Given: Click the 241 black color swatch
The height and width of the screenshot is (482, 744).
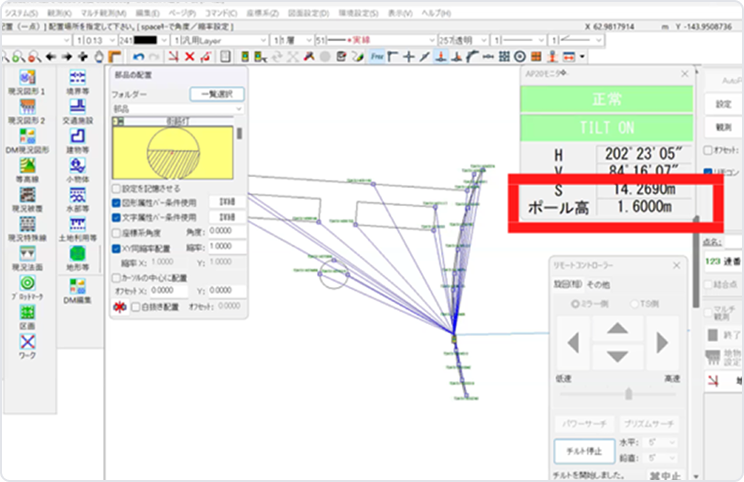Looking at the screenshot, I should pyautogui.click(x=145, y=40).
